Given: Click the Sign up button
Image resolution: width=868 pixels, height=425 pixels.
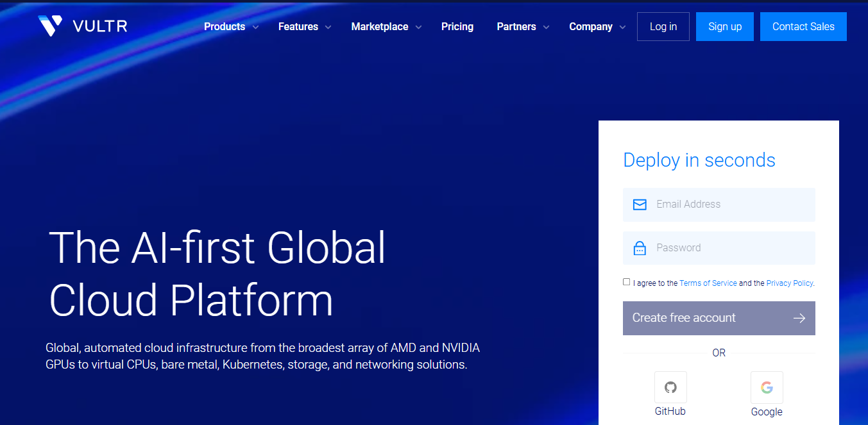Looking at the screenshot, I should tap(725, 27).
